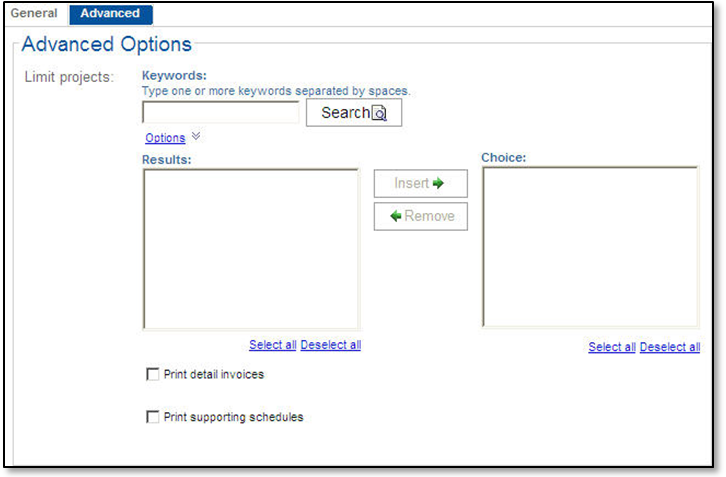The height and width of the screenshot is (477, 726).
Task: Click inside the Results list box
Action: tap(251, 248)
